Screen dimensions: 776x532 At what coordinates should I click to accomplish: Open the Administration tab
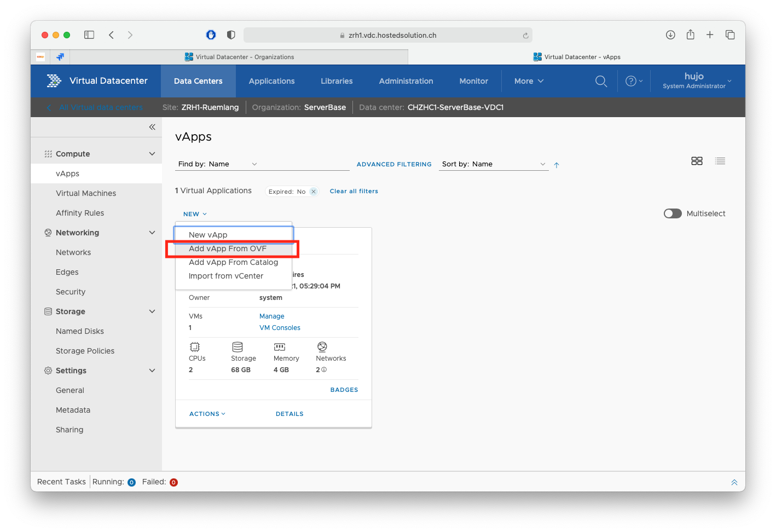point(406,81)
